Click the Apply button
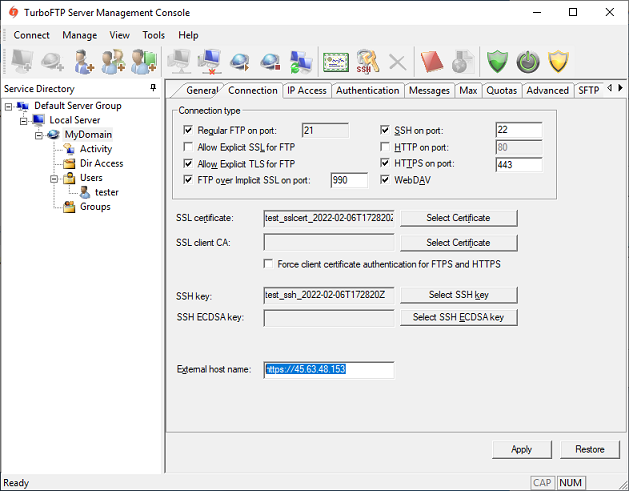Screen dimensions: 629x491 click(521, 449)
